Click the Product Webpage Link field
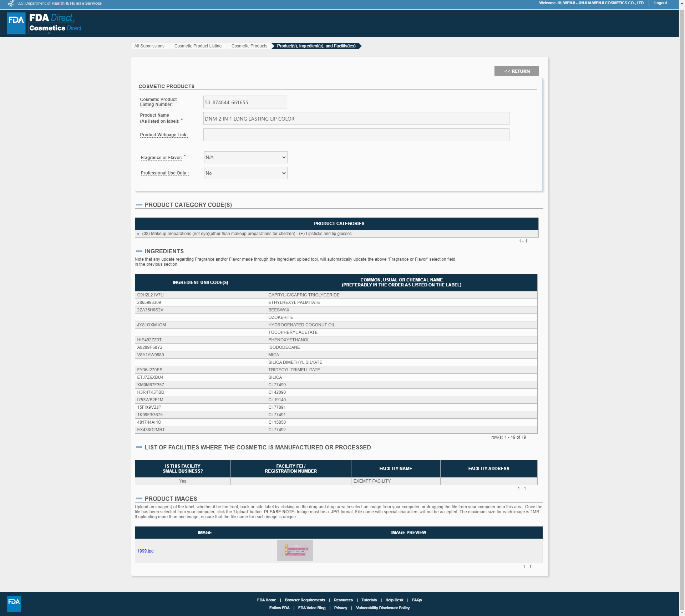Viewport: 685px width, 616px height. 356,135
